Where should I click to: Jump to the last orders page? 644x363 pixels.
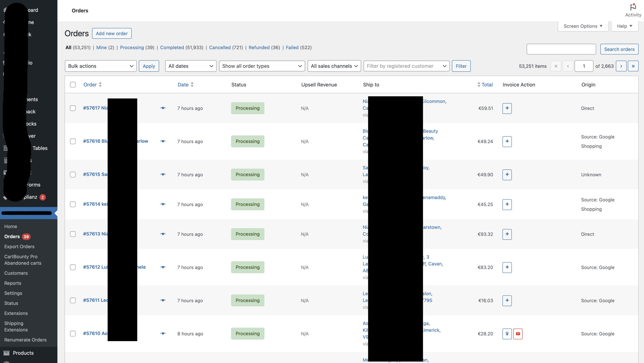tap(633, 66)
